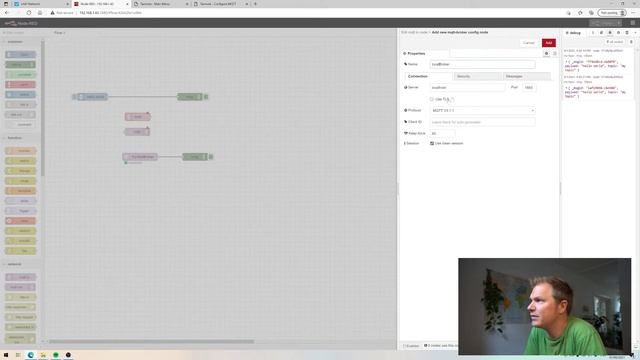Show the context data sidebar icon
This screenshot has height=360, width=640.
(x=627, y=33)
